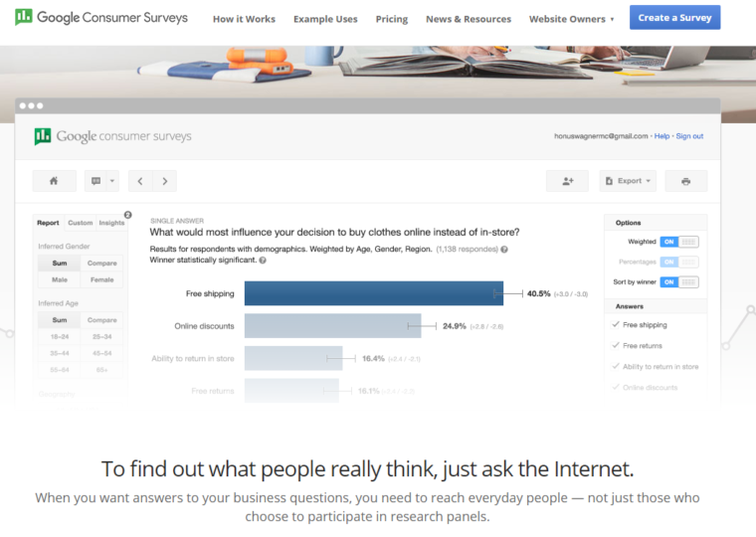756x537 pixels.
Task: Click help icon after statistically significant
Action: (x=263, y=261)
